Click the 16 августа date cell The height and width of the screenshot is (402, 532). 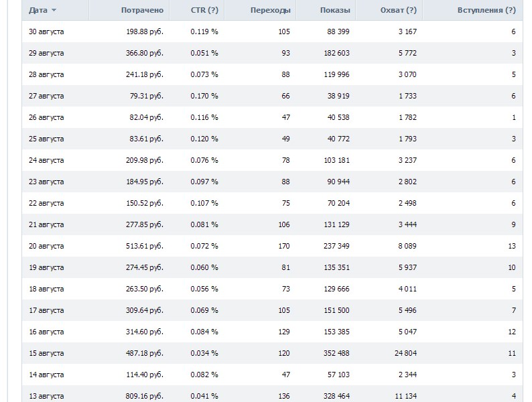tap(46, 332)
